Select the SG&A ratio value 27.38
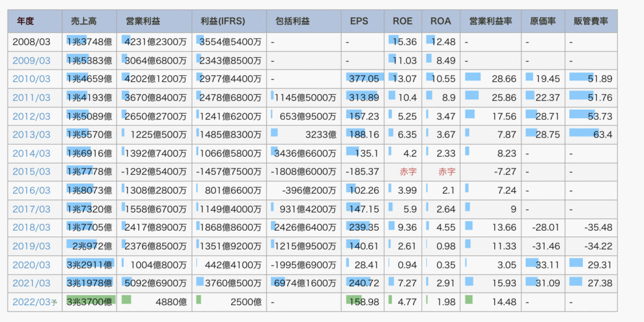The height and width of the screenshot is (322, 644). (x=599, y=284)
